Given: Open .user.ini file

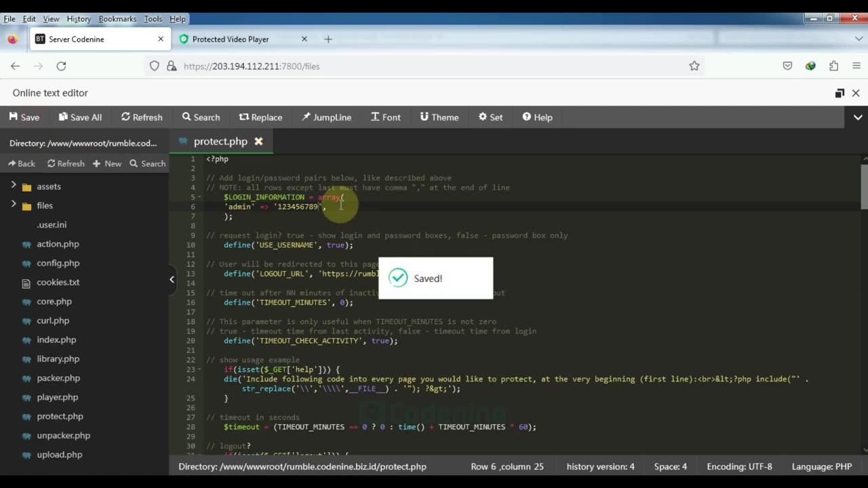Looking at the screenshot, I should 52,224.
